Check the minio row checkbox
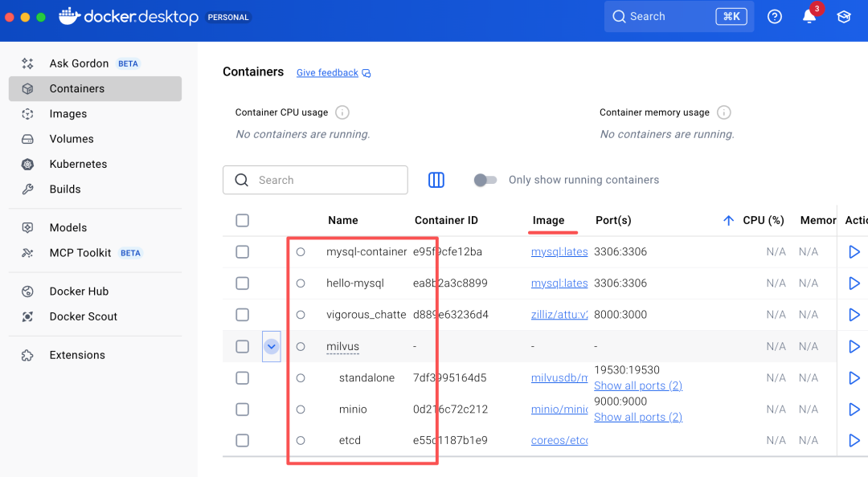 [243, 410]
